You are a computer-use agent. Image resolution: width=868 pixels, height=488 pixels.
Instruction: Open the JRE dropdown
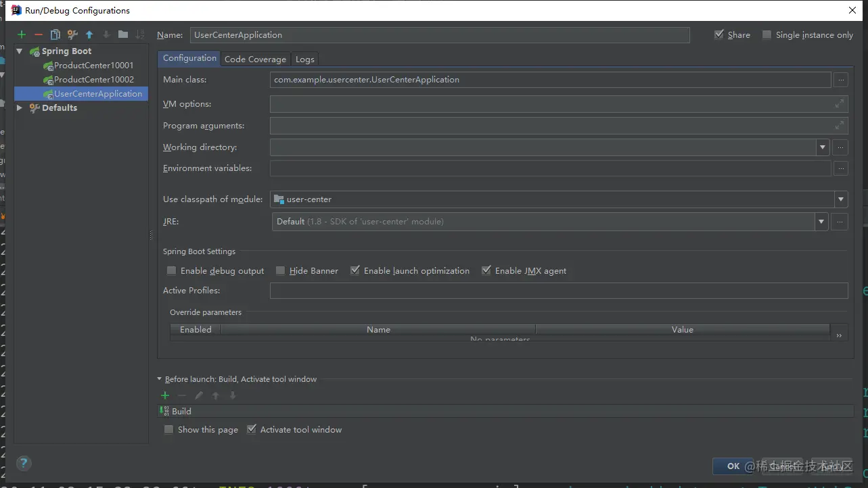[x=821, y=222]
